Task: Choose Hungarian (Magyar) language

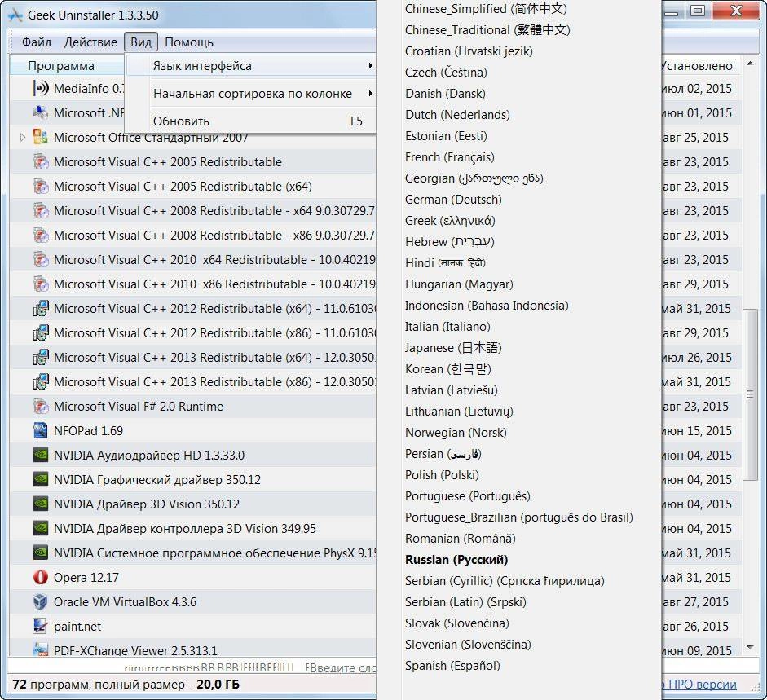Action: 459,284
